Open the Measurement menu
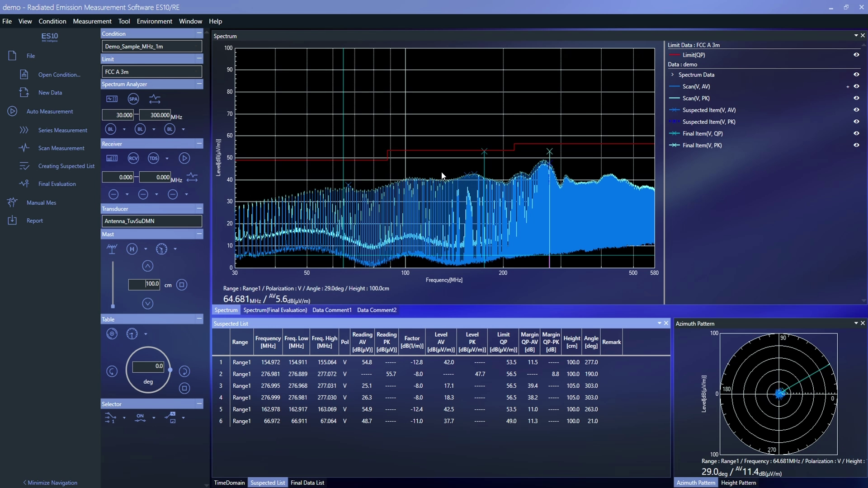The width and height of the screenshot is (868, 488). (92, 21)
